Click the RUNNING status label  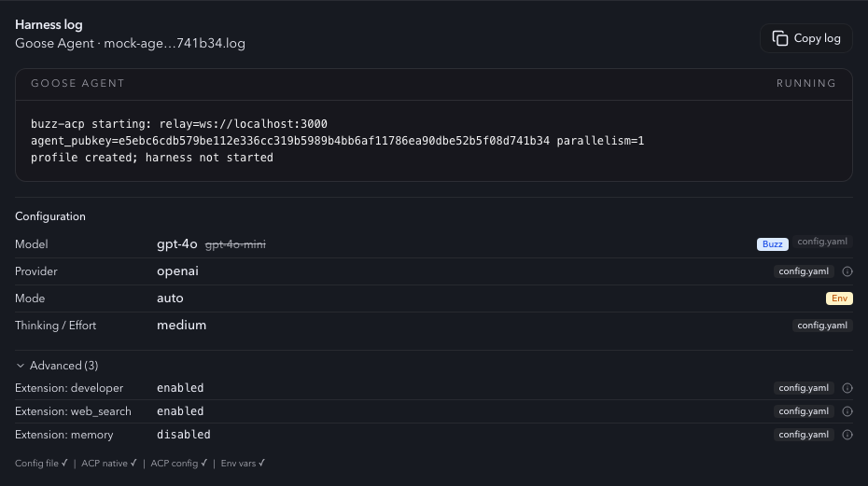(x=806, y=84)
